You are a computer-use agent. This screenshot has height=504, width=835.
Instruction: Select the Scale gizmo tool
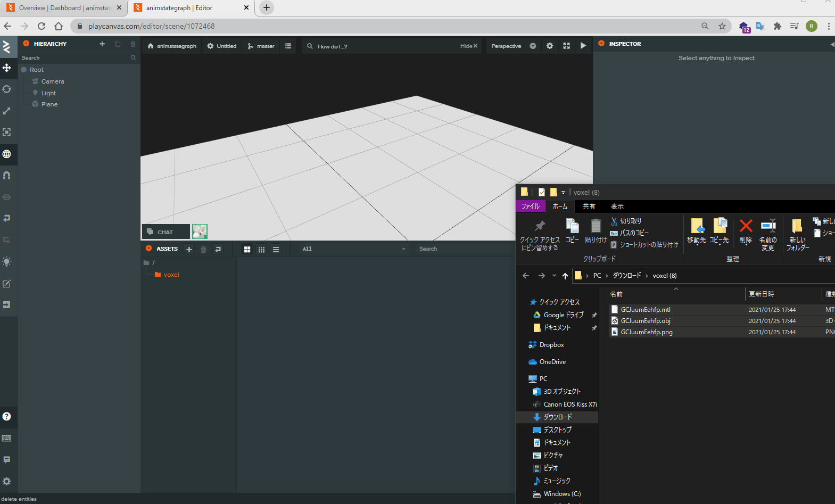[x=7, y=111]
